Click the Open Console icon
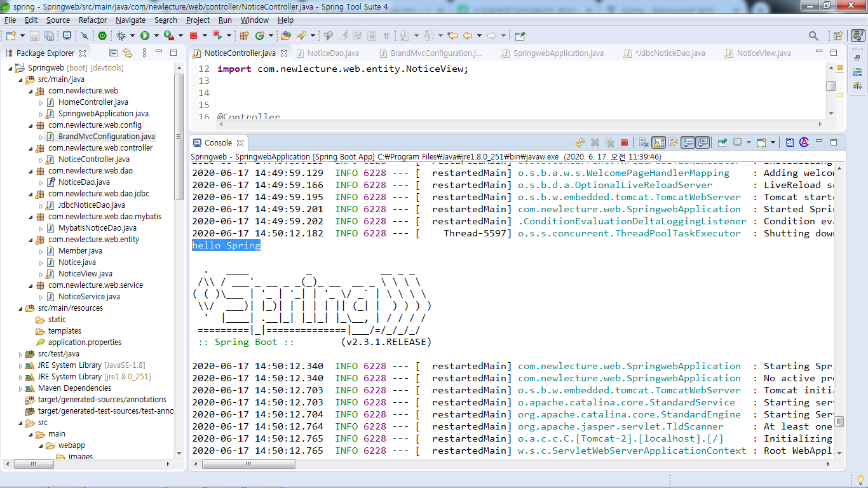 [761, 143]
